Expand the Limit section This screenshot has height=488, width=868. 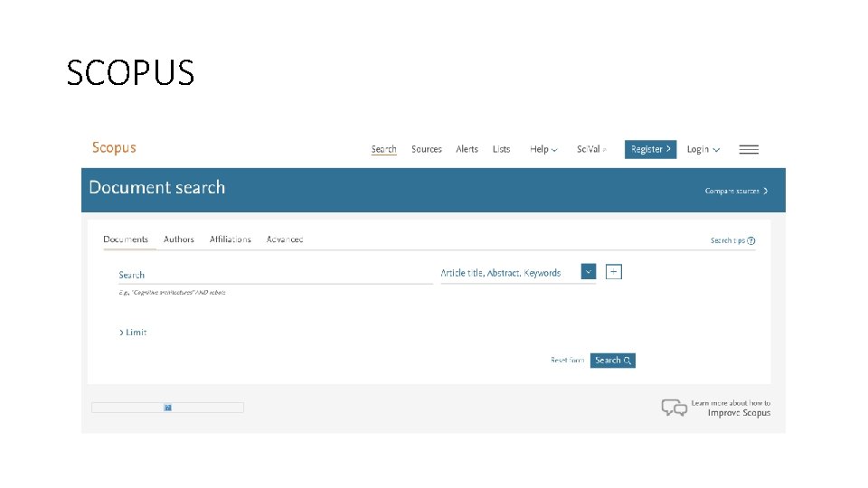133,333
